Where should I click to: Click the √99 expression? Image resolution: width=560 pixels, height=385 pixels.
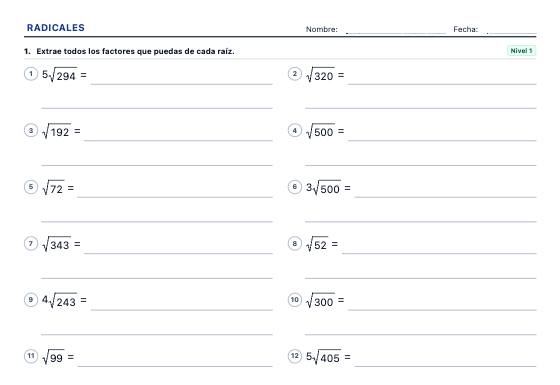tap(54, 356)
